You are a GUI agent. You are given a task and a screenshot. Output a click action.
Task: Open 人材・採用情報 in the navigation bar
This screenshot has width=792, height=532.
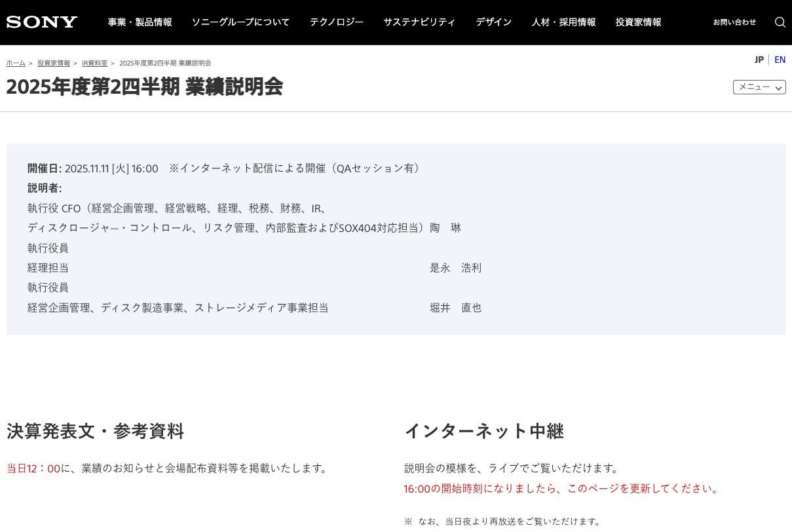click(x=563, y=22)
